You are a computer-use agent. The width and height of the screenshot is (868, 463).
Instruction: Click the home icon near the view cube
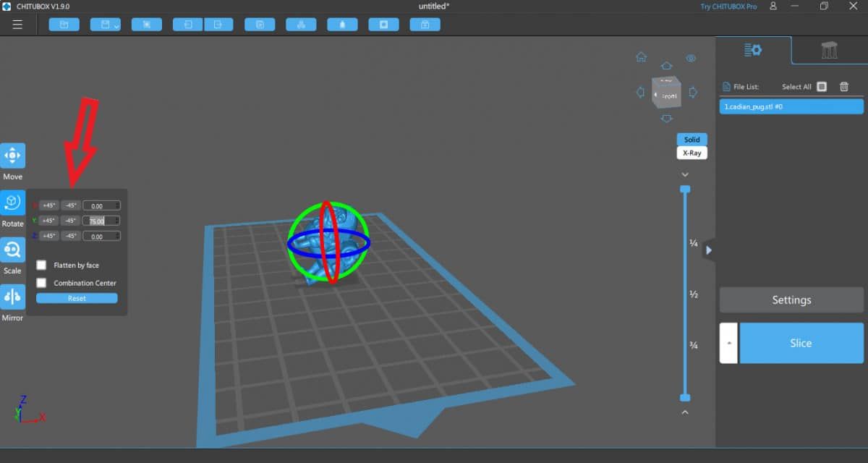(641, 56)
